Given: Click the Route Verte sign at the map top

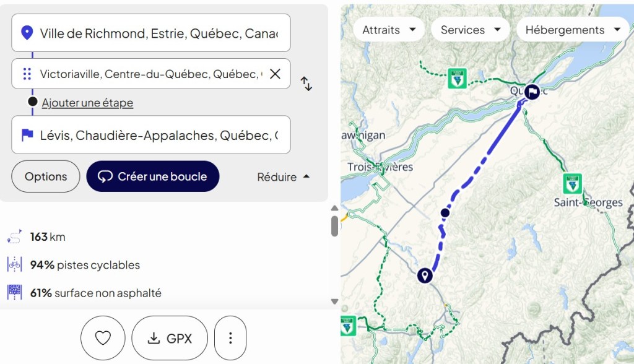Looking at the screenshot, I should [x=458, y=79].
